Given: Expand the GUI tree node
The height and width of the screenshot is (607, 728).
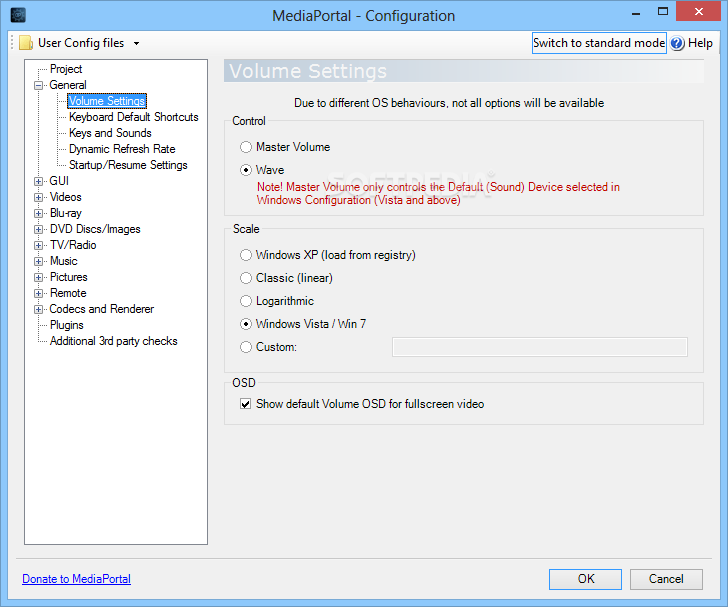Looking at the screenshot, I should [x=39, y=181].
